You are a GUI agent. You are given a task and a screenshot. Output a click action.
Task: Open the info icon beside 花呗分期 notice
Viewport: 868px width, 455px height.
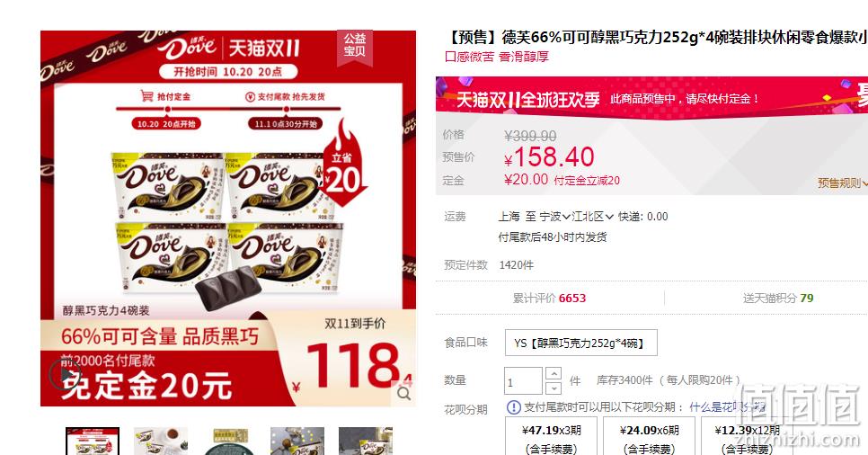pyautogui.click(x=514, y=407)
